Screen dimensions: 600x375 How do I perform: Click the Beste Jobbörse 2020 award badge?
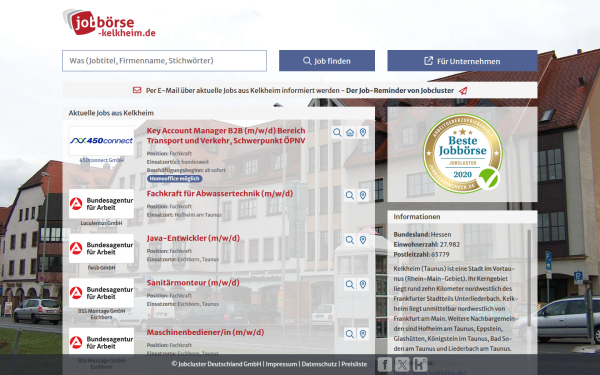(462, 153)
